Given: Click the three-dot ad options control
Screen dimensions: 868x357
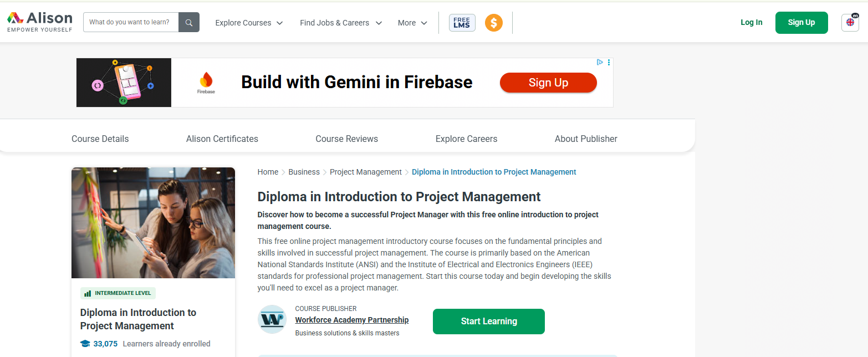Looking at the screenshot, I should click(x=609, y=62).
